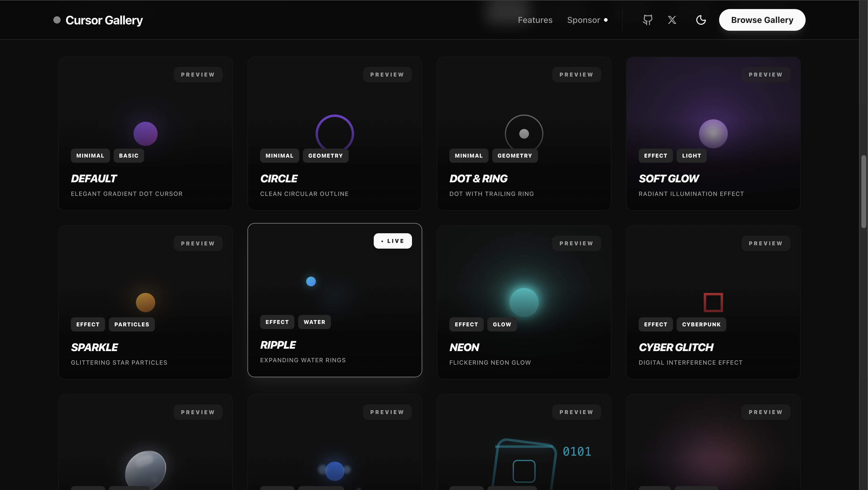
Task: Select the teal Neon glow orb preview
Action: [524, 303]
